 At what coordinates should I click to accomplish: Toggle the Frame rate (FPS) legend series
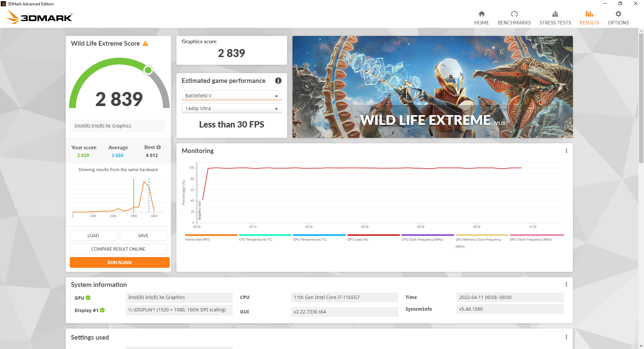point(197,239)
